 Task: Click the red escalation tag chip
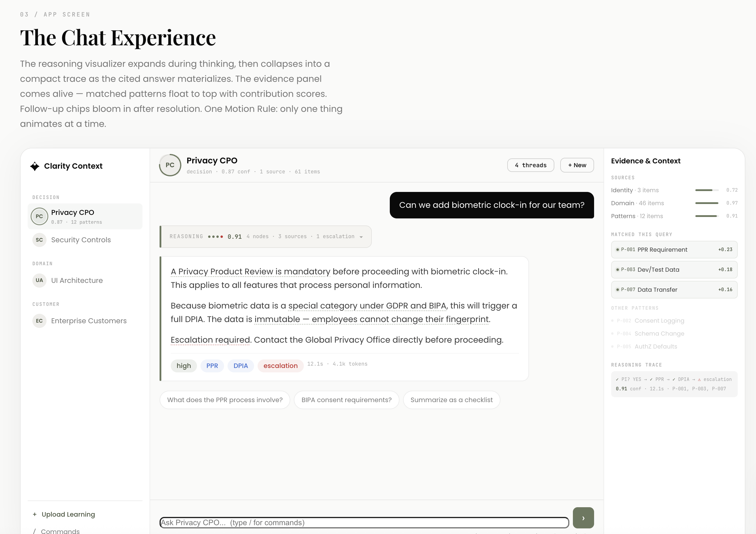tap(280, 366)
